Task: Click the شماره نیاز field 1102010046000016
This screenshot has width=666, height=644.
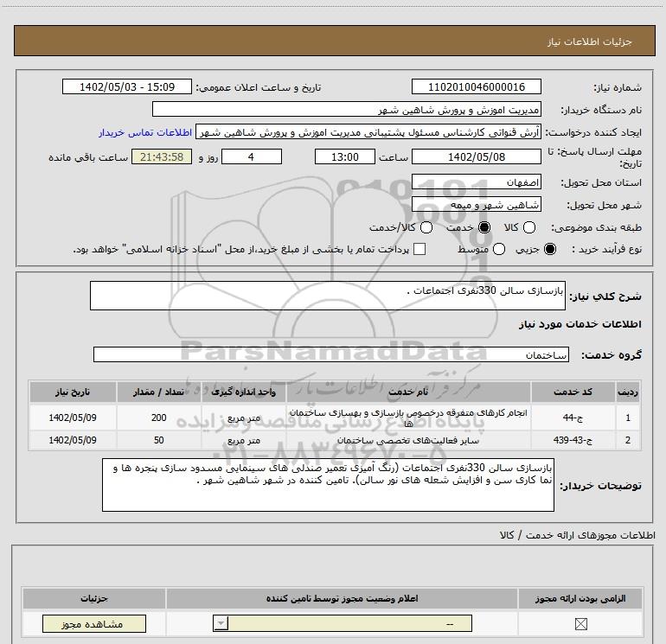Action: 476,86
